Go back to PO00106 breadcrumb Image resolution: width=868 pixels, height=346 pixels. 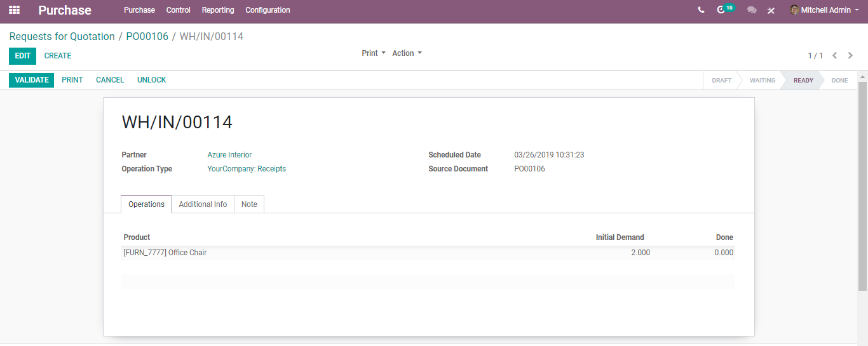(147, 37)
